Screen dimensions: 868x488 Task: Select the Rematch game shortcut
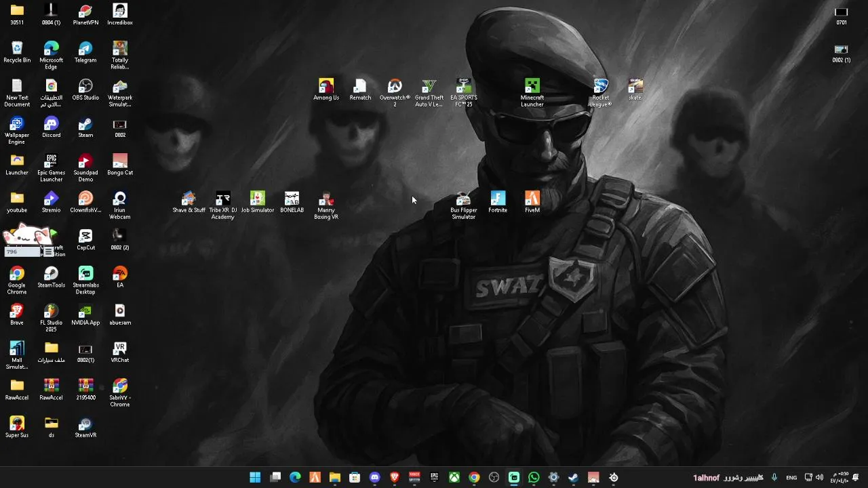point(360,89)
